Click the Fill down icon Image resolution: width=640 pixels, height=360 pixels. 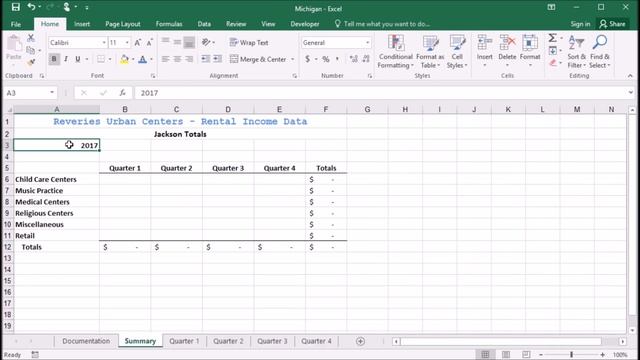point(553,51)
